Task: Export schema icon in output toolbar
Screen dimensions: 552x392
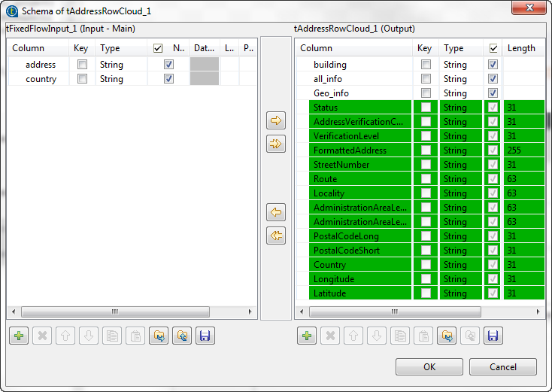Action: tap(470, 336)
